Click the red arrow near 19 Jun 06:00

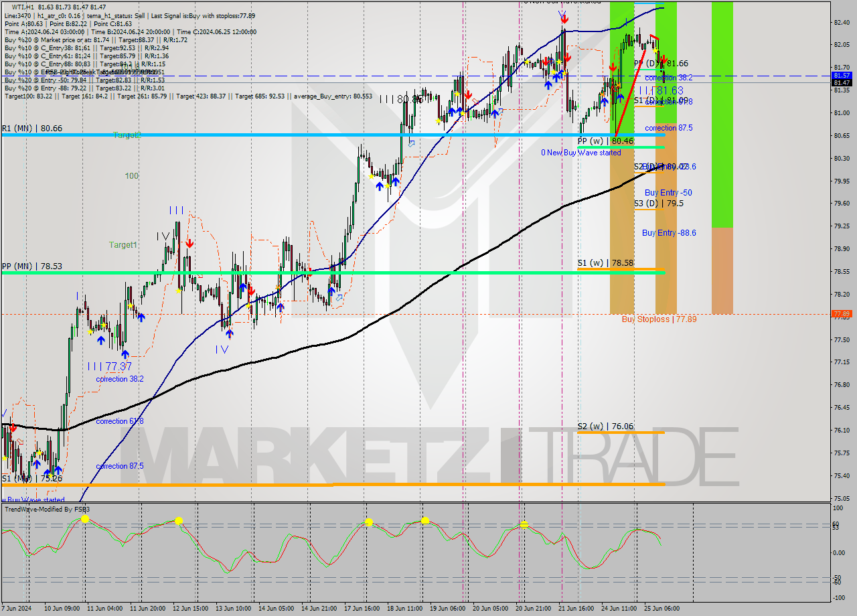click(x=469, y=94)
